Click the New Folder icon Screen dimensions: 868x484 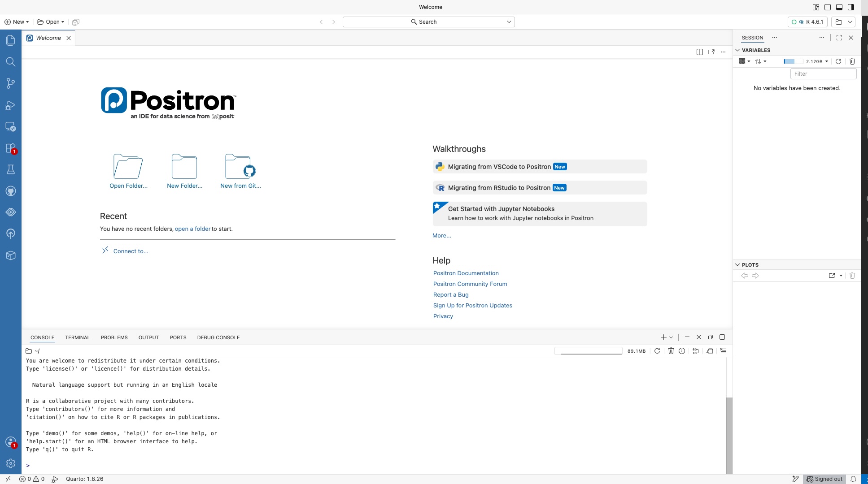[x=184, y=166]
